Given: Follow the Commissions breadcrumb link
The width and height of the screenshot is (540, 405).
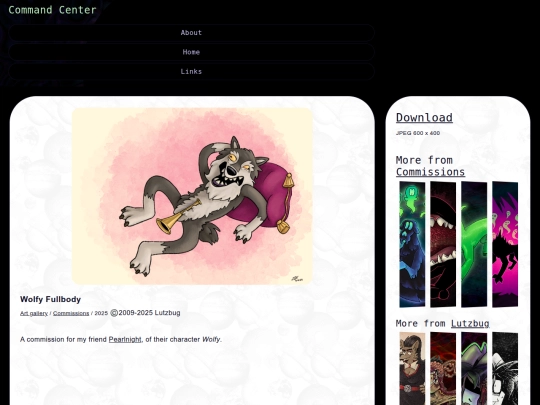Looking at the screenshot, I should coord(71,313).
